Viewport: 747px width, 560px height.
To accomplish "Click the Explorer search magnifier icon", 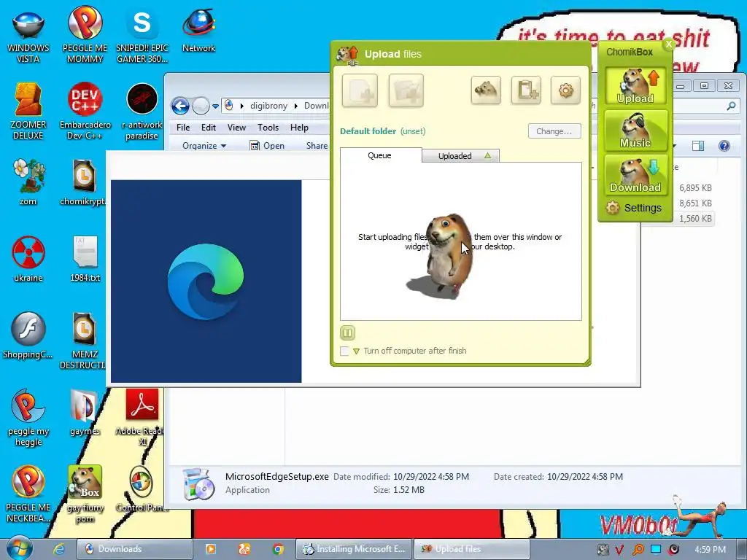I will pos(731,106).
